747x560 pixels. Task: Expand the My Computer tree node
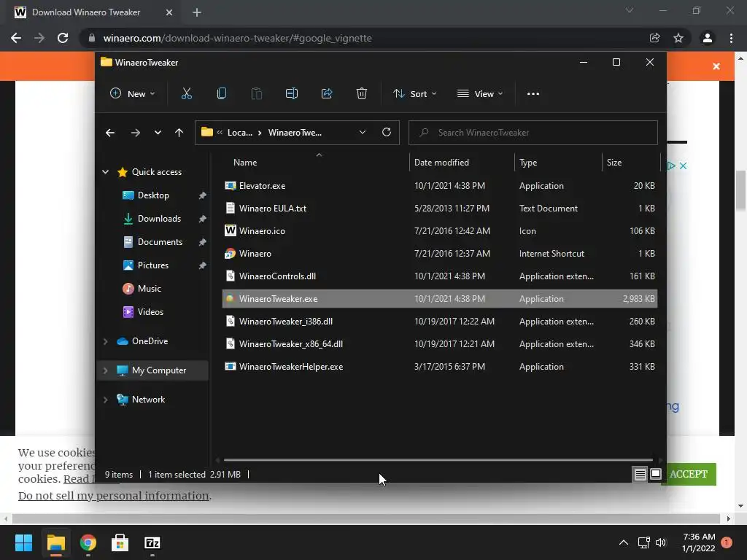pyautogui.click(x=105, y=370)
